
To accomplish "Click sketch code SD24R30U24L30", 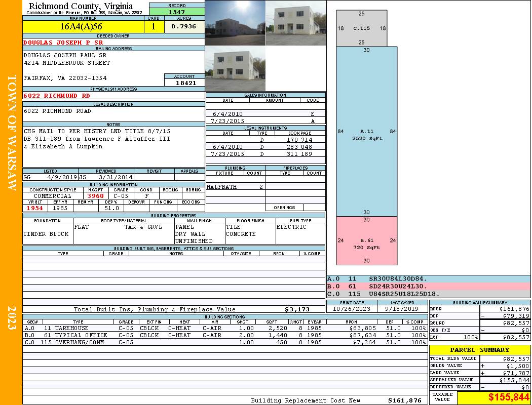I will coord(398,287).
